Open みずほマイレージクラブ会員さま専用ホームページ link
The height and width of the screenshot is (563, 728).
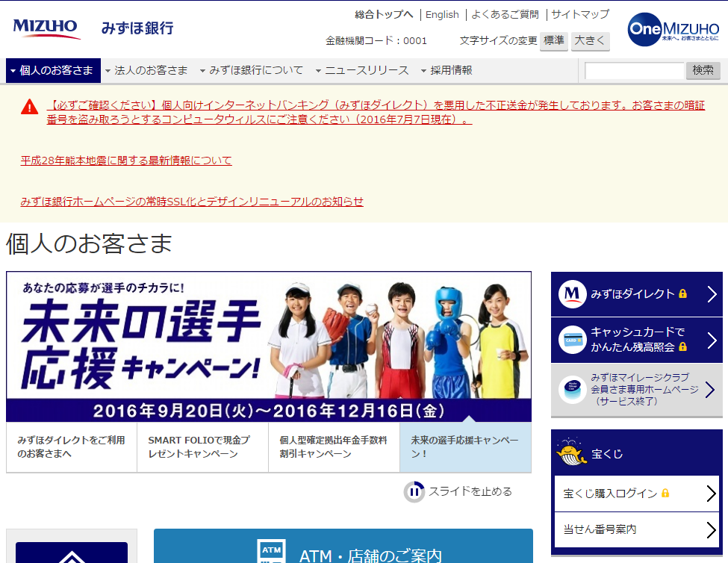tap(644, 389)
